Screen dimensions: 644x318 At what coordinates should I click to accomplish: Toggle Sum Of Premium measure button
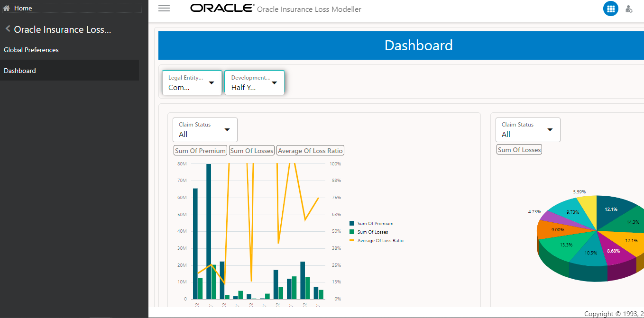point(200,151)
